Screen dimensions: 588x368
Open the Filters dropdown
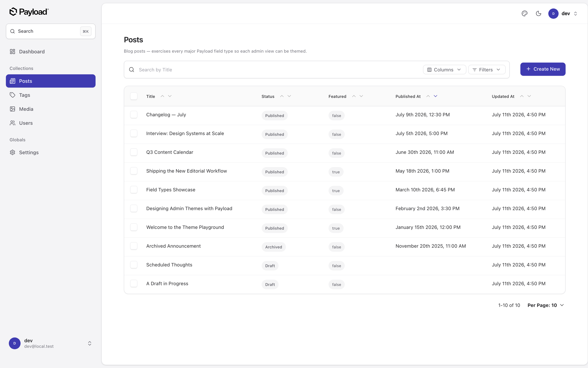(x=487, y=70)
